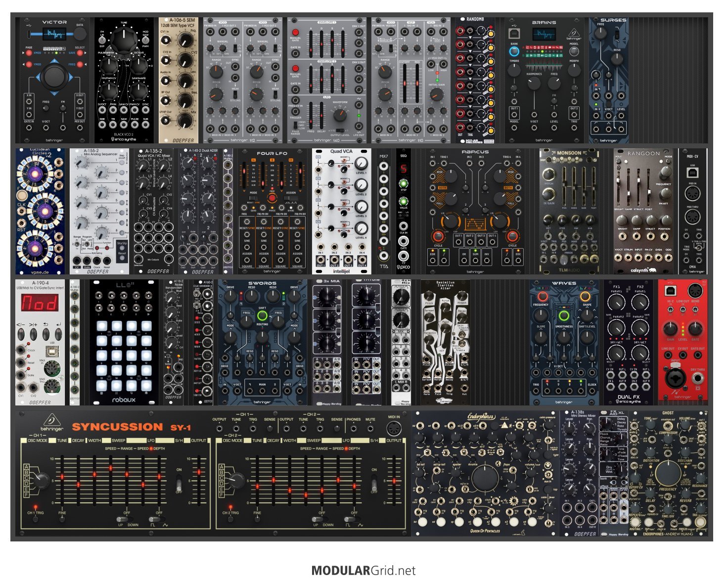Click the red LED display on A-190-4
Image resolution: width=728 pixels, height=581 pixels.
40,303
